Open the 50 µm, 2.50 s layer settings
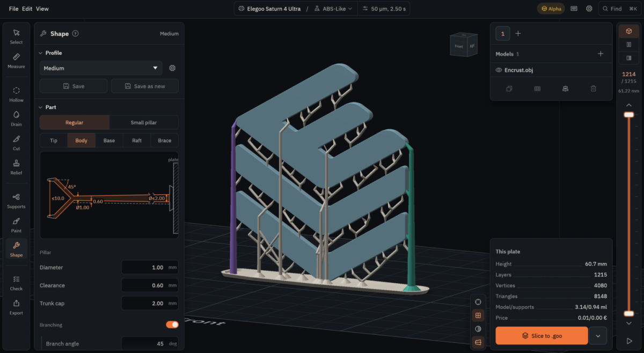 click(385, 9)
